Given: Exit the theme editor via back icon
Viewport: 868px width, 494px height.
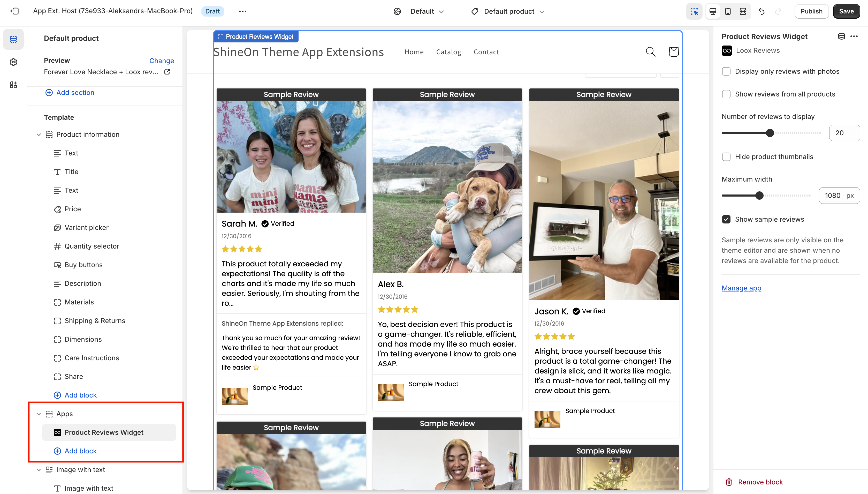Looking at the screenshot, I should [x=14, y=11].
